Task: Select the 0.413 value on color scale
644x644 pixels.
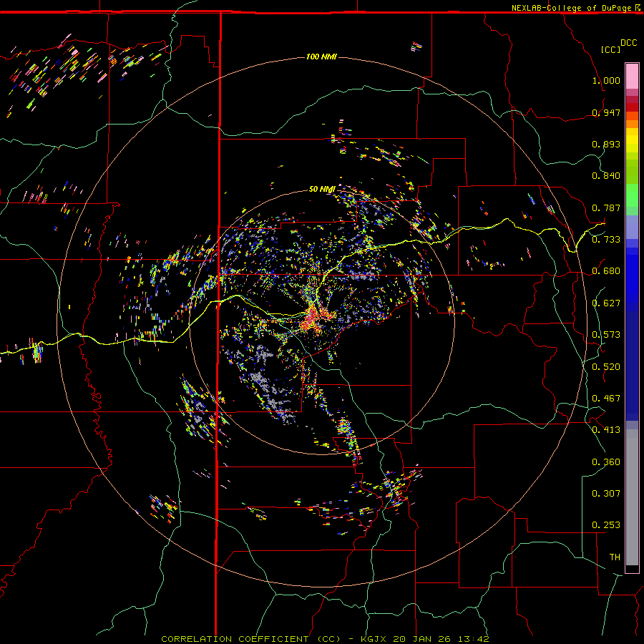Action: click(606, 430)
